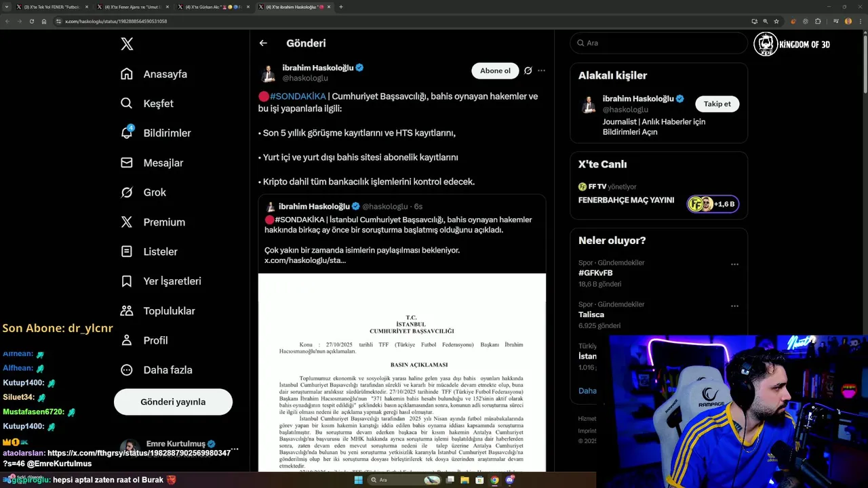Open Daha fazla menu in sidebar

[x=156, y=370]
